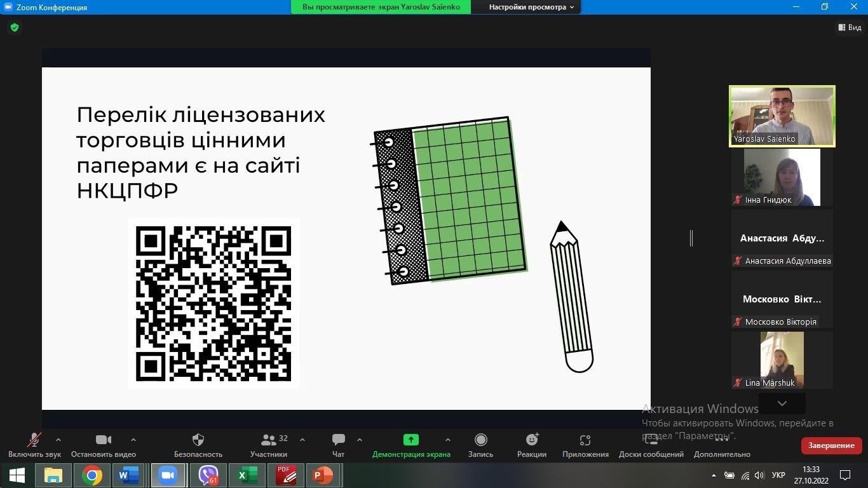The image size is (868, 488).
Task: Expand video options arrow next to camera
Action: click(133, 439)
